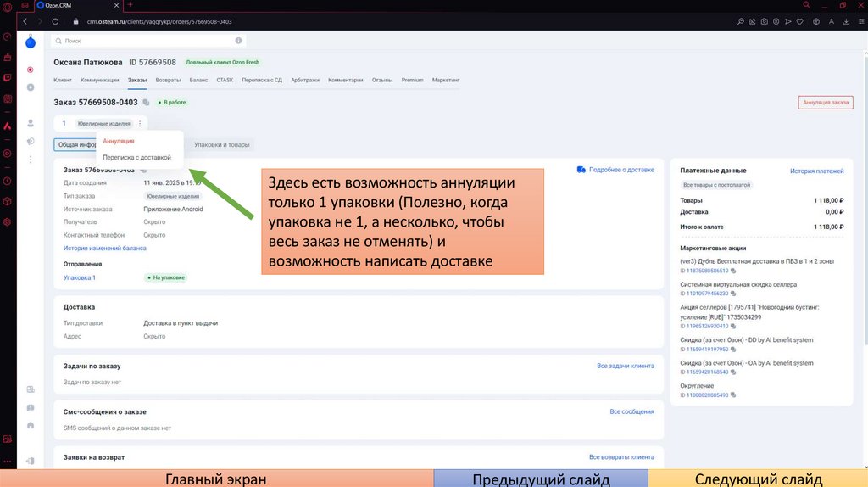Image resolution: width=868 pixels, height=487 pixels.
Task: Go to Предыдущий слайд
Action: [540, 479]
